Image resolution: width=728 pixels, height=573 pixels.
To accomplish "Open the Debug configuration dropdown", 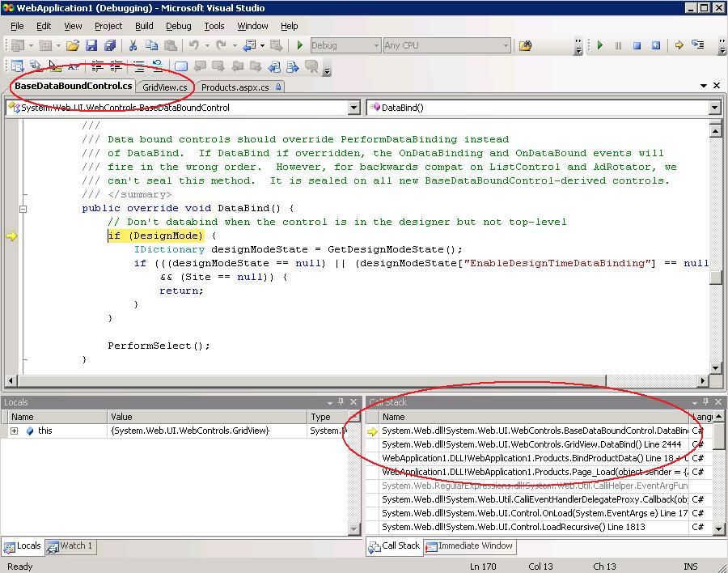I will (346, 45).
